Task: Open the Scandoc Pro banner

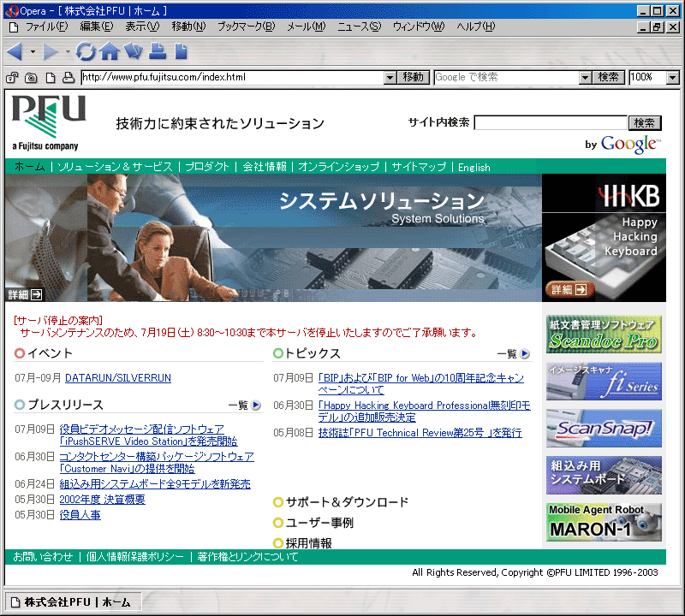Action: coord(604,334)
